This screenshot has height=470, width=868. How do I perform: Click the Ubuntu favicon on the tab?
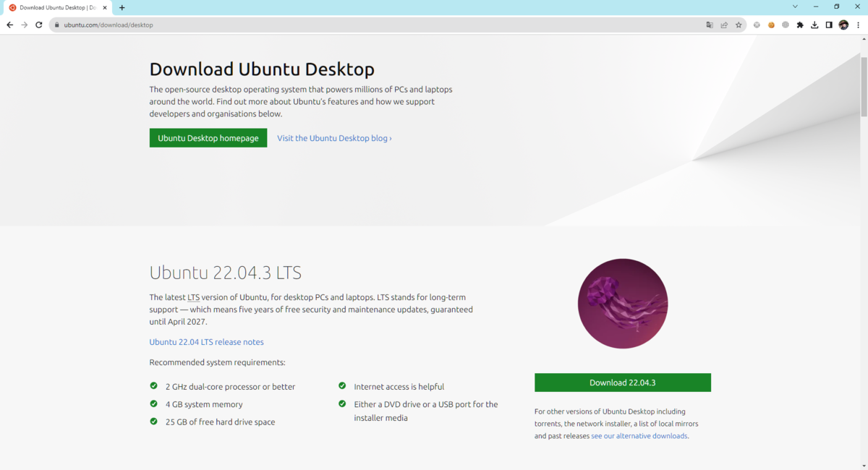tap(12, 7)
